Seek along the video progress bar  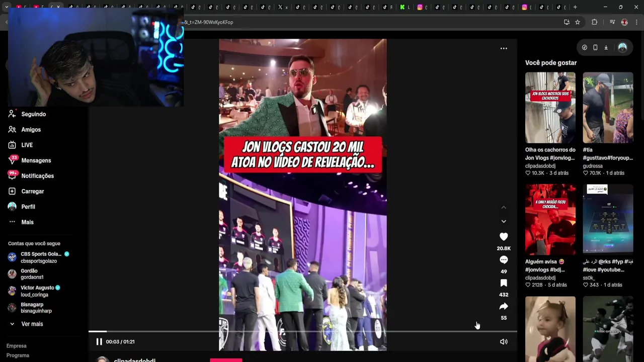point(303,331)
